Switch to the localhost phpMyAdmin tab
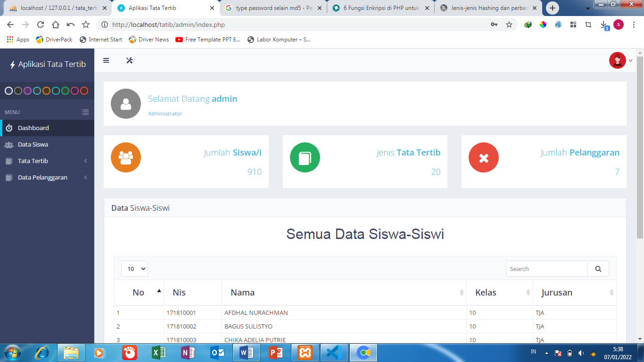The width and height of the screenshot is (644, 362). [58, 8]
